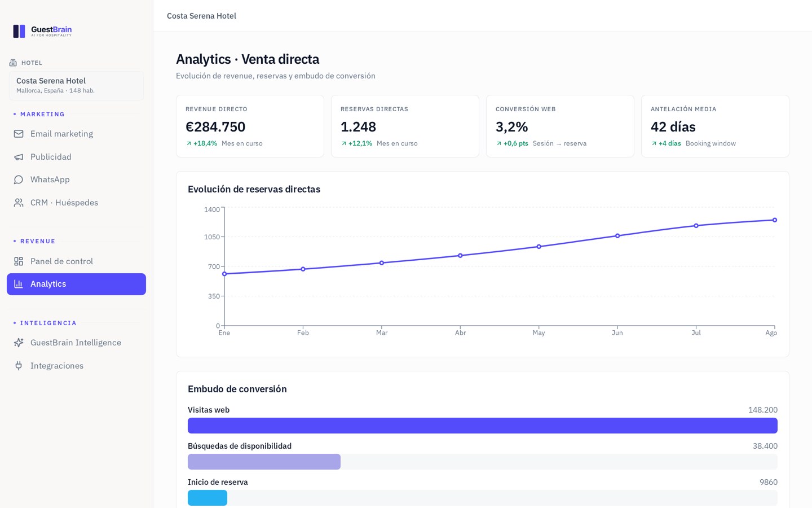812x508 pixels.
Task: Go to Publicidad page
Action: (76, 157)
